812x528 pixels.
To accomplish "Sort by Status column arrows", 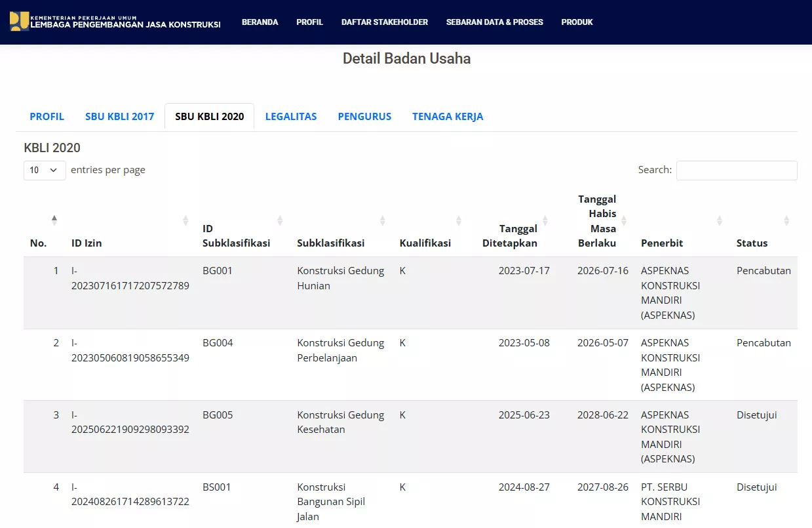I will pyautogui.click(x=786, y=220).
